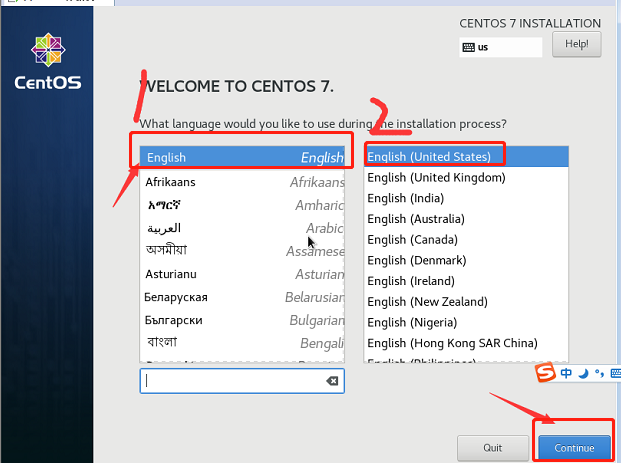Click the Continue button
Viewport: 621px width, 463px height.
pyautogui.click(x=574, y=448)
